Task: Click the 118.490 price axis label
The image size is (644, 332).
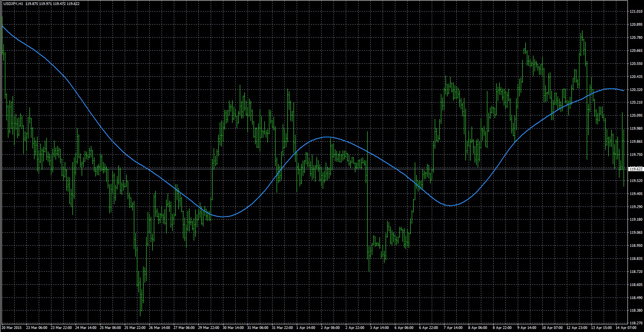Action: point(636,298)
